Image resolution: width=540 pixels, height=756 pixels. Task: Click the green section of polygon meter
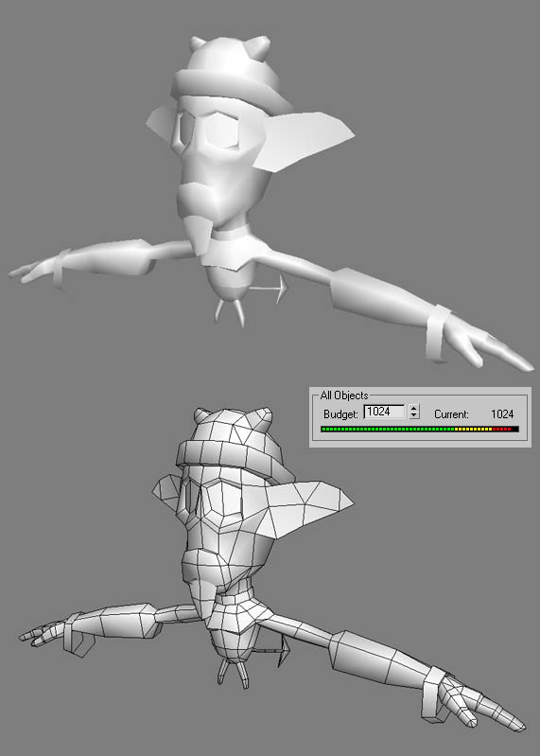coord(388,429)
